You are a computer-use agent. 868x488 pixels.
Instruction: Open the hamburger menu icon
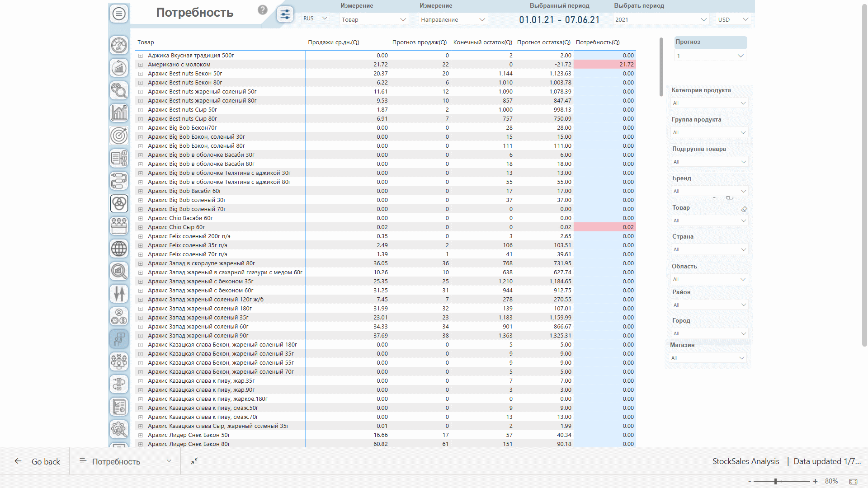pos(119,14)
